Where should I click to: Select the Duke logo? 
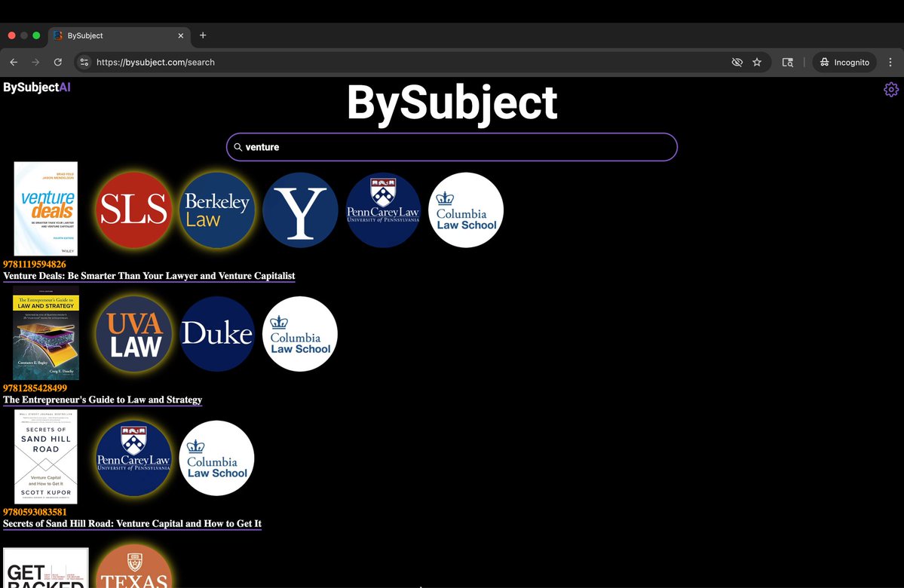click(x=217, y=334)
